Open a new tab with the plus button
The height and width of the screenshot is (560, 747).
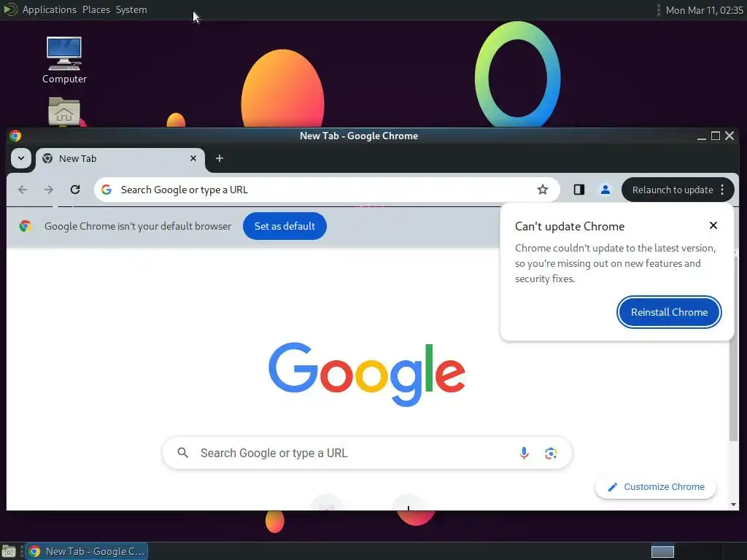pos(219,158)
